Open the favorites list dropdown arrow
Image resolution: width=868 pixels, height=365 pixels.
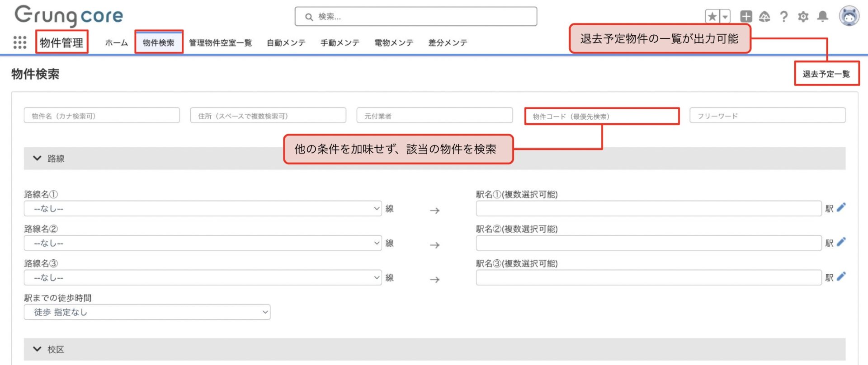click(x=725, y=17)
